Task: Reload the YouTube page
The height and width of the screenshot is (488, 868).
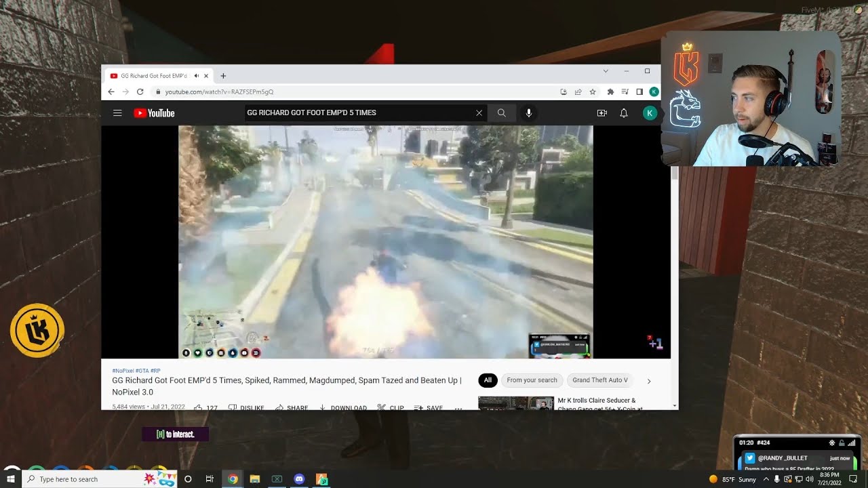Action: point(140,91)
